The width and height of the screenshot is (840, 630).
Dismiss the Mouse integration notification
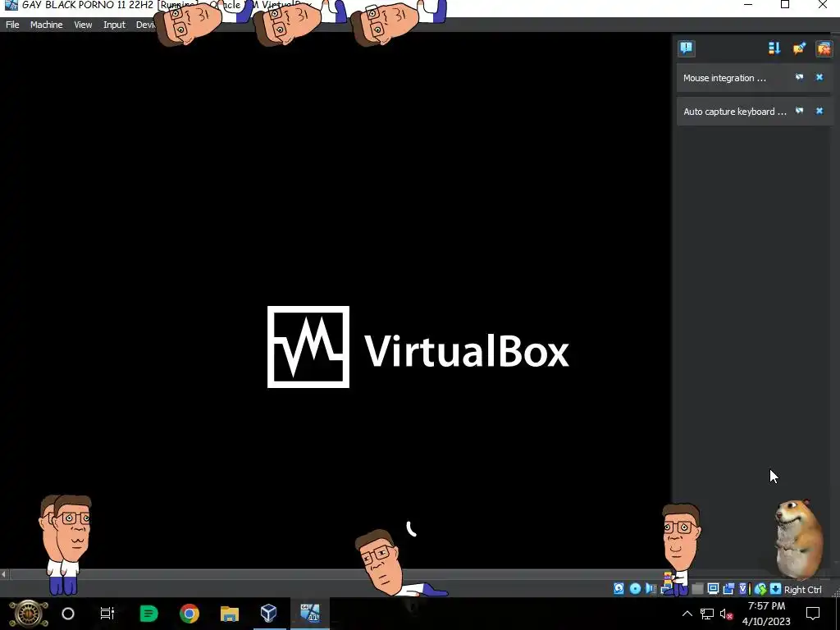(819, 77)
